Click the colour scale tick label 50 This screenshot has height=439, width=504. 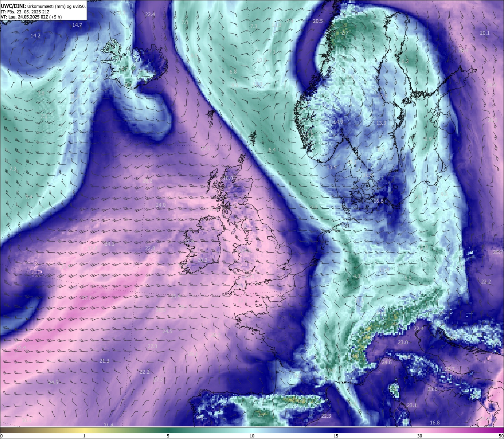(501, 436)
